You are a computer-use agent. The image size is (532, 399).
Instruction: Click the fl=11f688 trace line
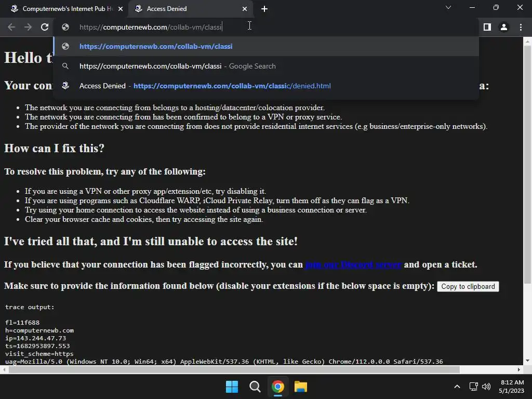pyautogui.click(x=22, y=323)
